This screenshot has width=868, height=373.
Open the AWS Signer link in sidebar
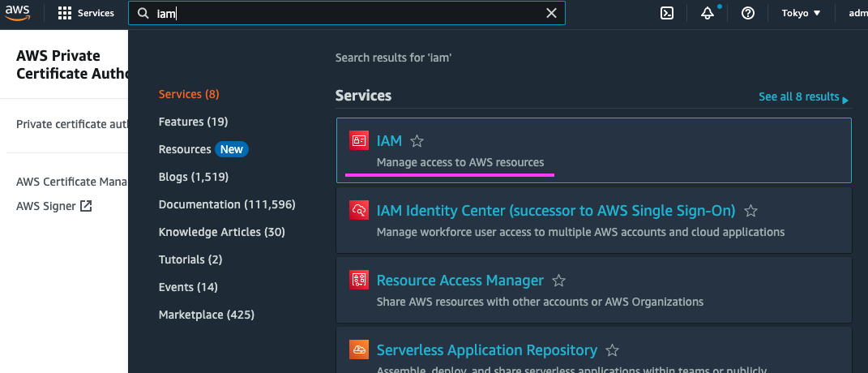[x=46, y=206]
